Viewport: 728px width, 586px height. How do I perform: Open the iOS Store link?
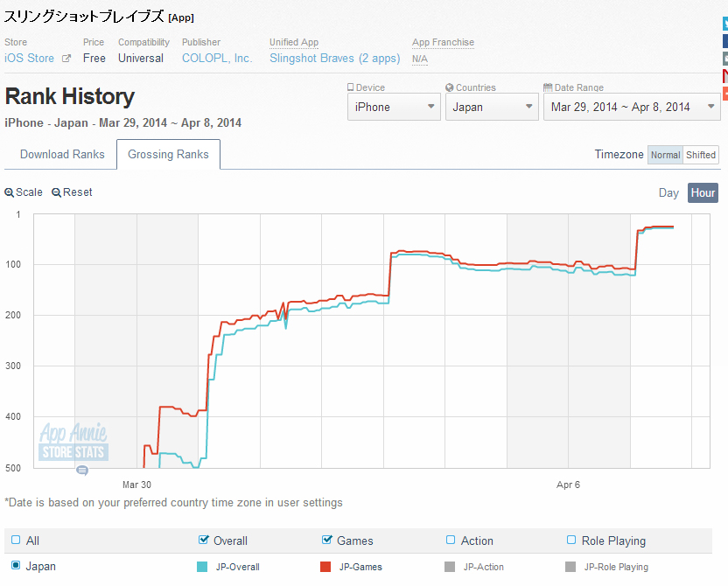click(29, 59)
